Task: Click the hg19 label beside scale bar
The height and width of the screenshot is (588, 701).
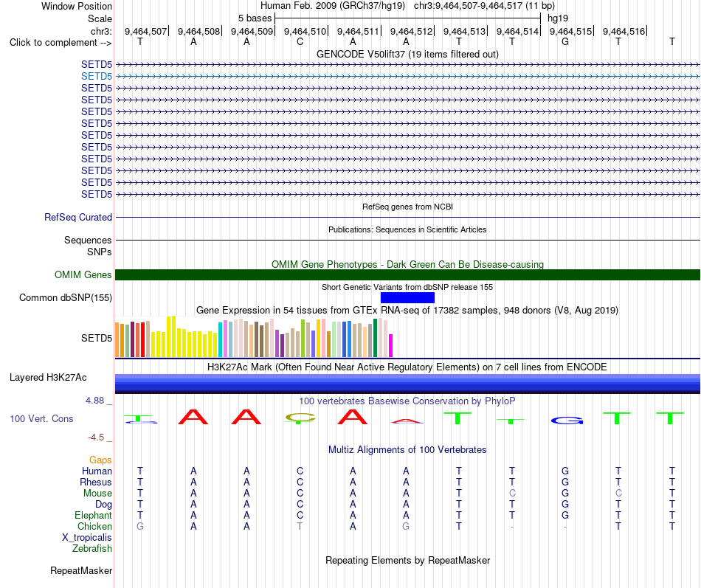Action: tap(558, 18)
